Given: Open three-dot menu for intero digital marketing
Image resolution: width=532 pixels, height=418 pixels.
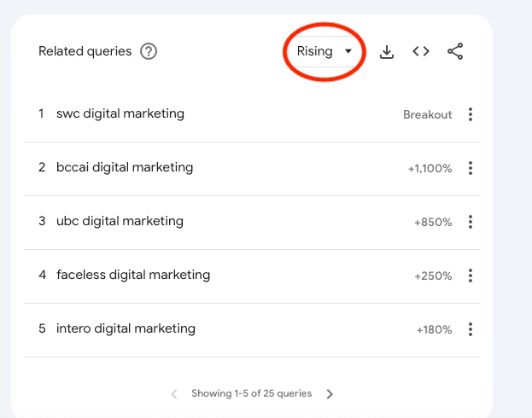Looking at the screenshot, I should [x=471, y=329].
